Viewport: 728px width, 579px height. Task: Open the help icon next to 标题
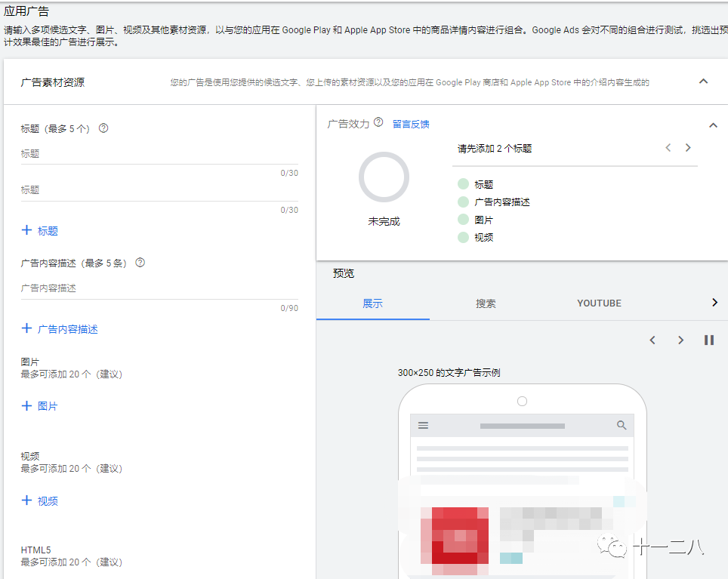click(103, 128)
